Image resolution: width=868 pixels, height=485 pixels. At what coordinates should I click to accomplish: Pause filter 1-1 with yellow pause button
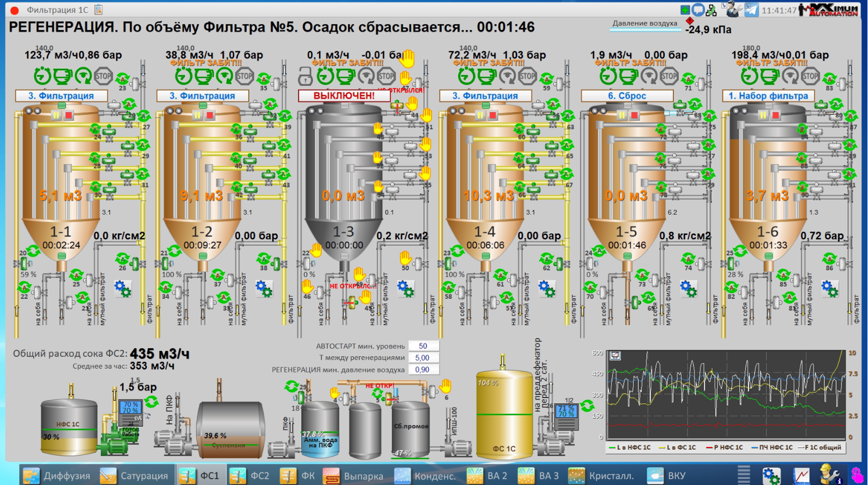point(56,115)
